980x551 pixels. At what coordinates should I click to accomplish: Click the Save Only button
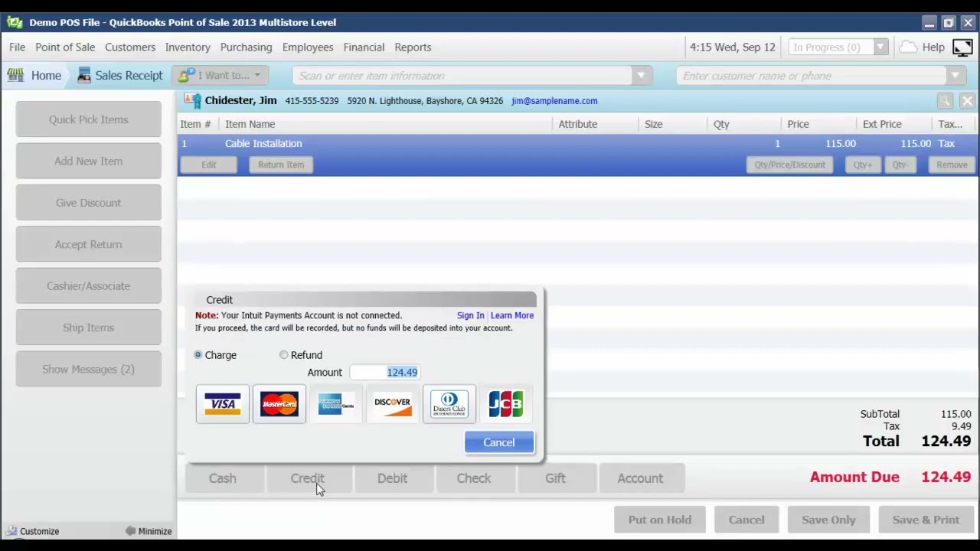[828, 520]
